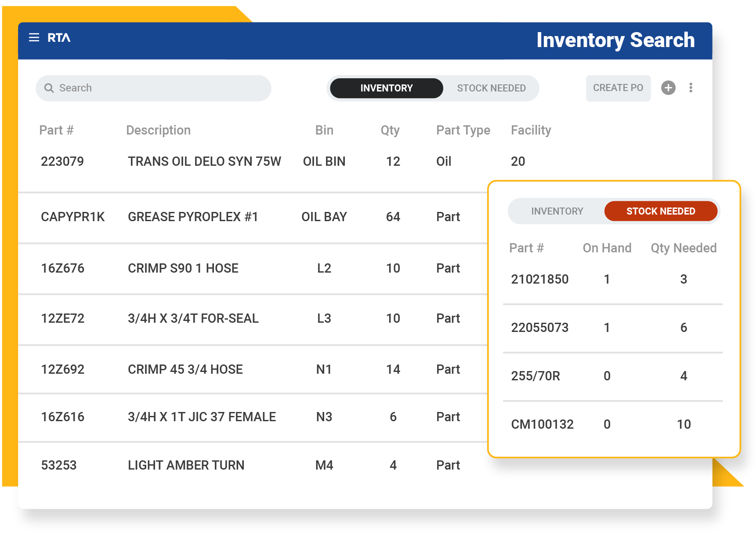
Task: Click 3/4H X 1T JIC 37 FEMALE description
Action: click(202, 417)
